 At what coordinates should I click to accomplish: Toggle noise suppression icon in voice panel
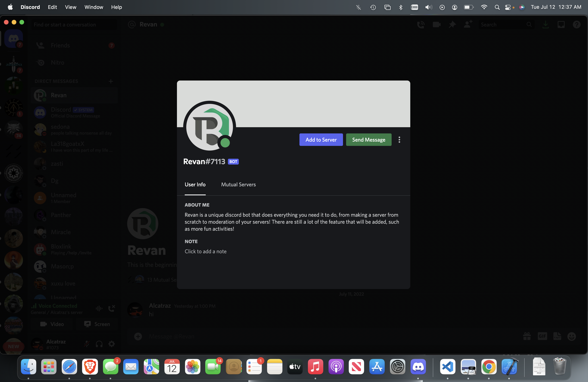[99, 308]
